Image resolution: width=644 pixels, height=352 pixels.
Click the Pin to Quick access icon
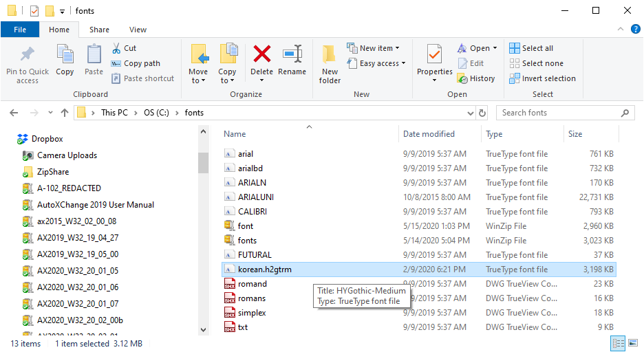coord(28,55)
